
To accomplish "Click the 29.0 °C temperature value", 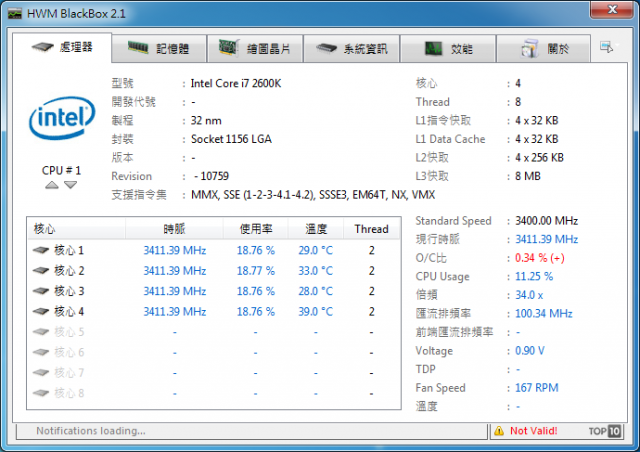I will pyautogui.click(x=316, y=250).
